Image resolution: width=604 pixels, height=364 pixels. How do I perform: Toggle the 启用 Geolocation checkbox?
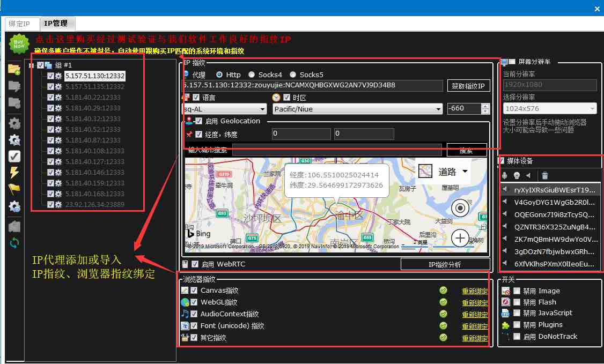coord(199,121)
